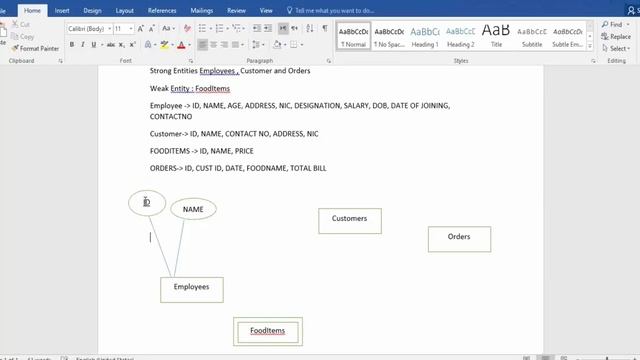Click the Multilevel List icon
Image resolution: width=640 pixels, height=360 pixels.
(x=236, y=28)
